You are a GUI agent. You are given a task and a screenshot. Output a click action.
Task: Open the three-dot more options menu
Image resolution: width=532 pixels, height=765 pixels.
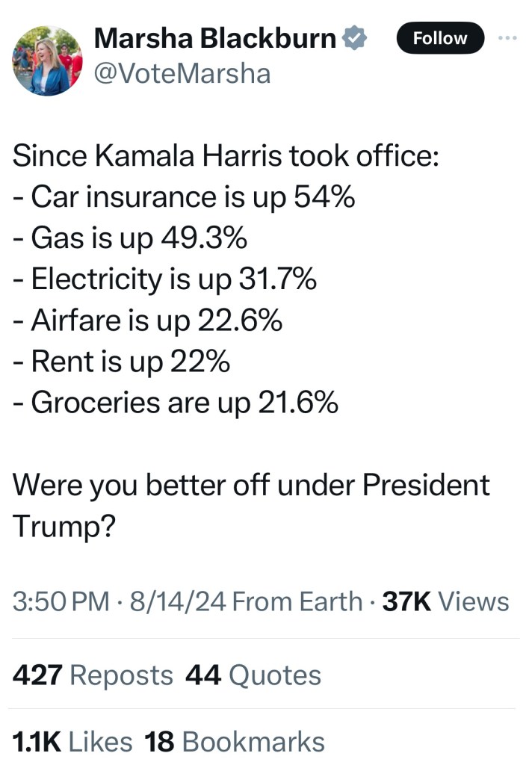pyautogui.click(x=508, y=37)
